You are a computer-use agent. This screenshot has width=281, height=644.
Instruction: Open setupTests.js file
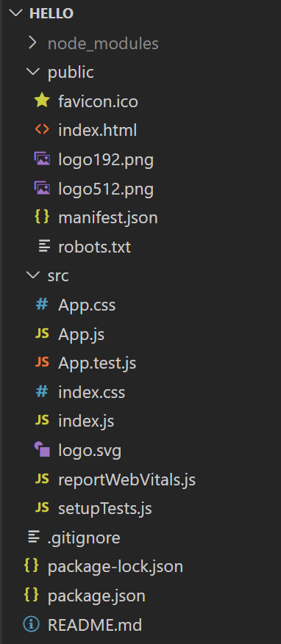(x=105, y=508)
